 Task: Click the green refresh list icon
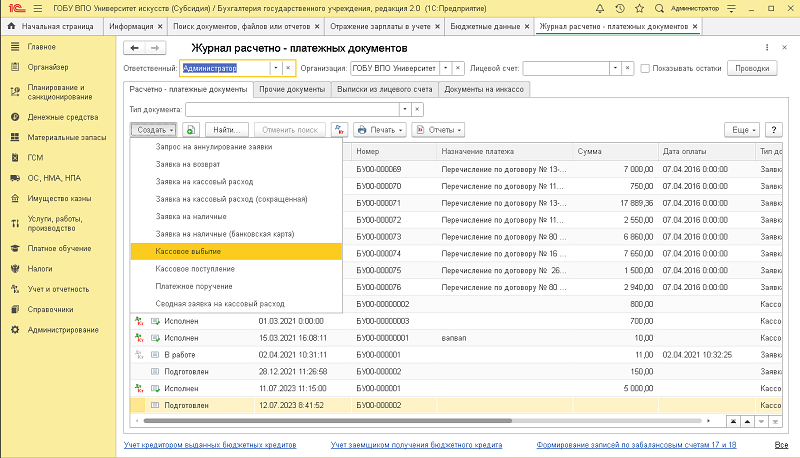[x=191, y=130]
